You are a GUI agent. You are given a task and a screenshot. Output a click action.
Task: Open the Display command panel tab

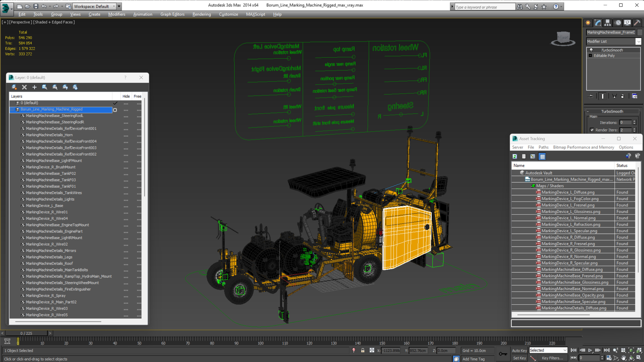coord(627,23)
